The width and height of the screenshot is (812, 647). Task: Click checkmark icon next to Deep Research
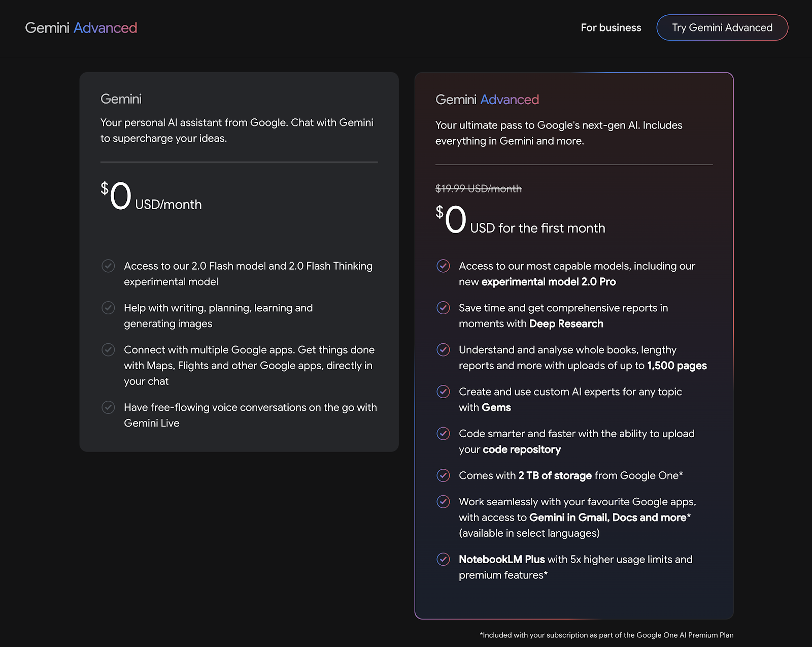coord(443,308)
